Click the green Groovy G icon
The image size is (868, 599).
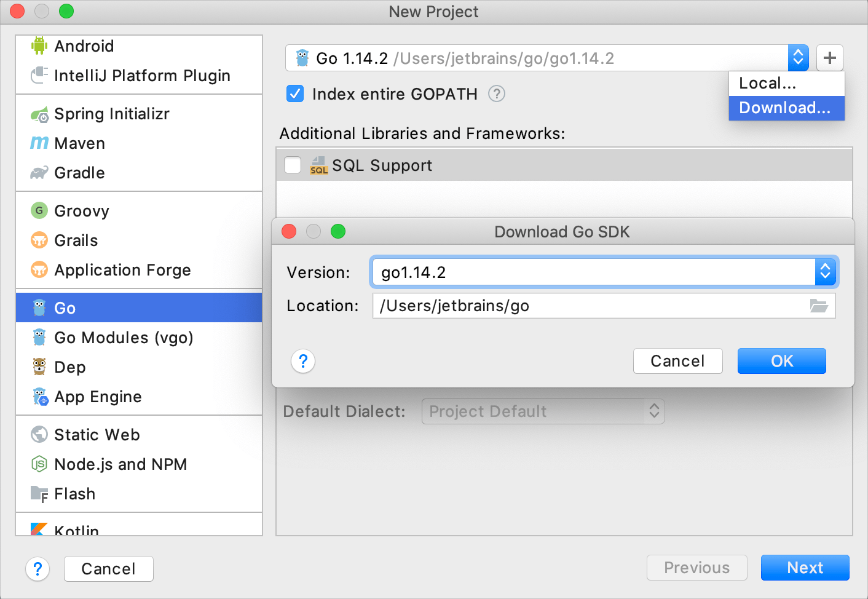[39, 210]
